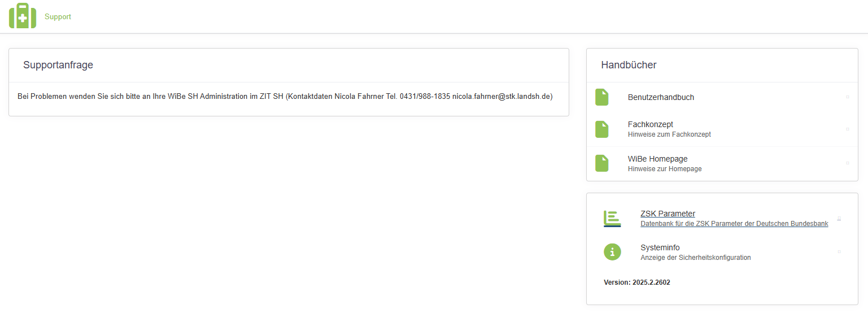868x313 pixels.
Task: Open the ZSK Parameter link
Action: (x=668, y=214)
